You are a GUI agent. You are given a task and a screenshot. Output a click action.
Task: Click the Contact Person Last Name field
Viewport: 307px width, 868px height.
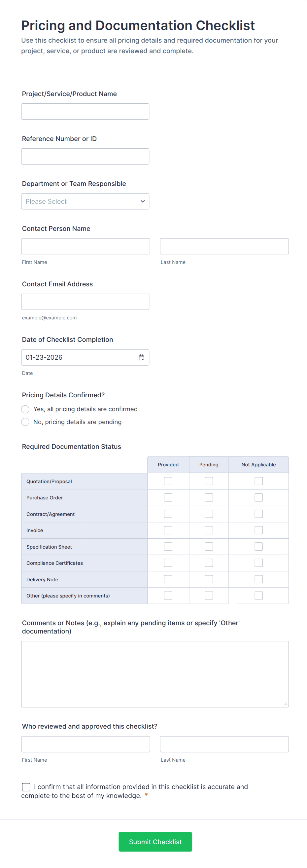tap(224, 246)
